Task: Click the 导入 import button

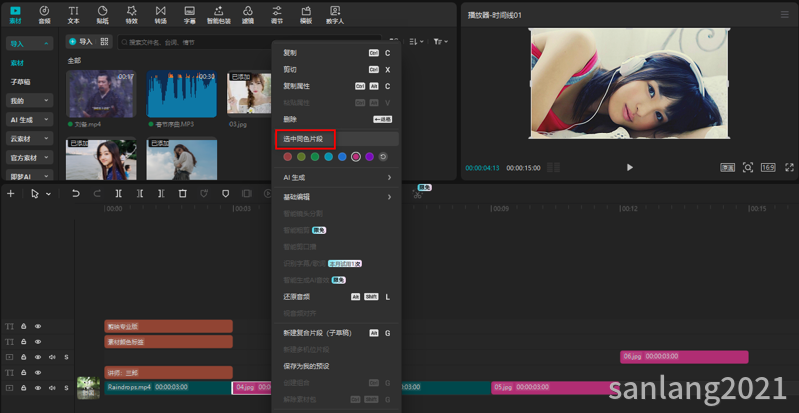Action: 82,42
